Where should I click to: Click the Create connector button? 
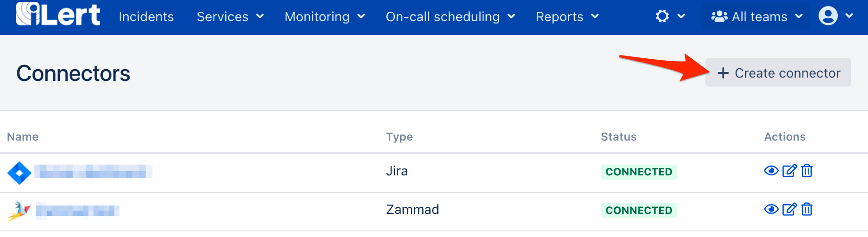click(x=778, y=73)
